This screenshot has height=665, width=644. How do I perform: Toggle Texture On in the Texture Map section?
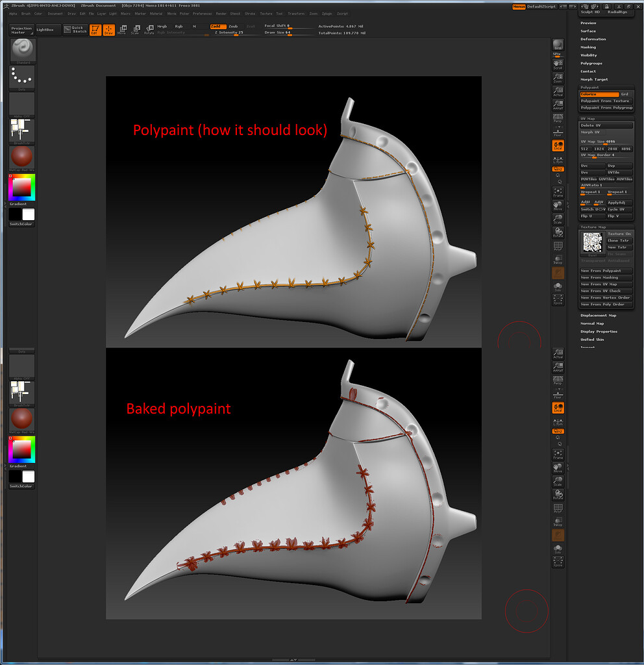(621, 233)
